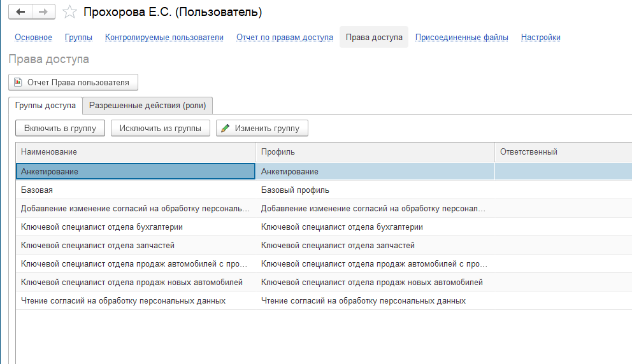Image resolution: width=632 pixels, height=364 pixels.
Task: Select the Базовая access group row
Action: pos(324,190)
